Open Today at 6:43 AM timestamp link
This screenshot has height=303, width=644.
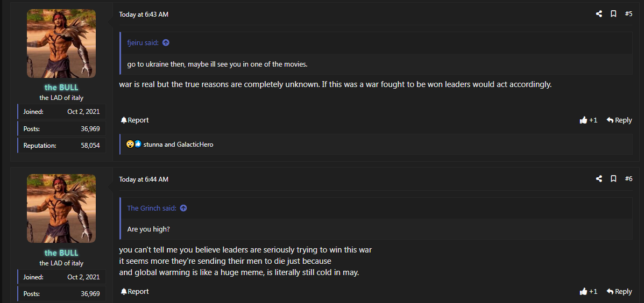[x=144, y=15]
